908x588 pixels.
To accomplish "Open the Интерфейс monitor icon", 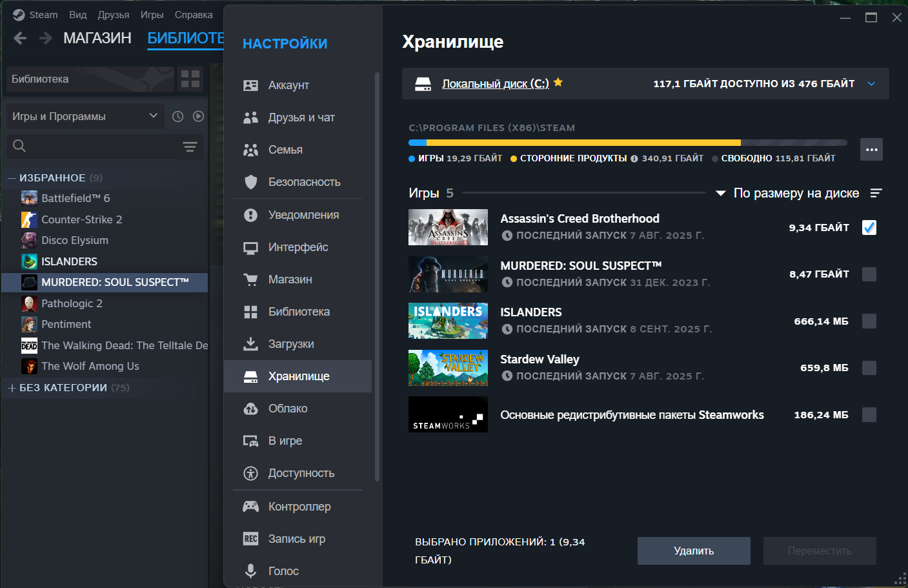I will pos(250,247).
